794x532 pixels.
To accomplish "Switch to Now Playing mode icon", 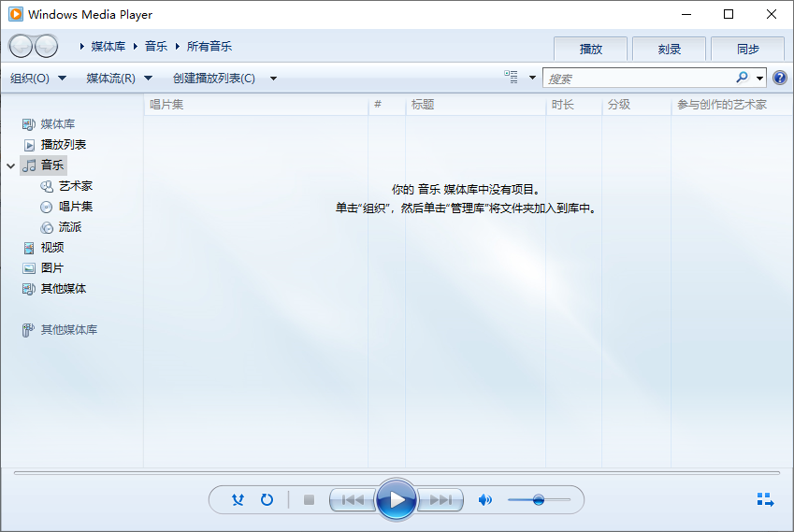I will pyautogui.click(x=765, y=499).
